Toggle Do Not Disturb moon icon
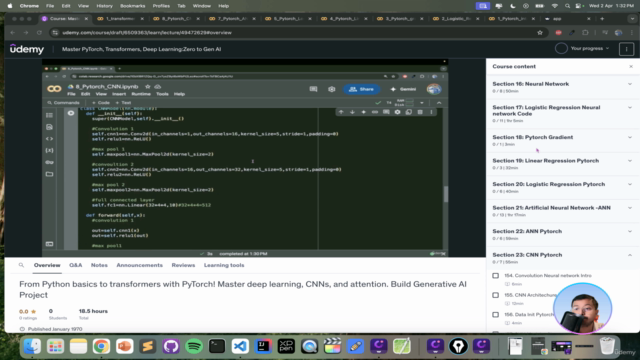The height and width of the screenshot is (360, 640). click(x=513, y=6)
